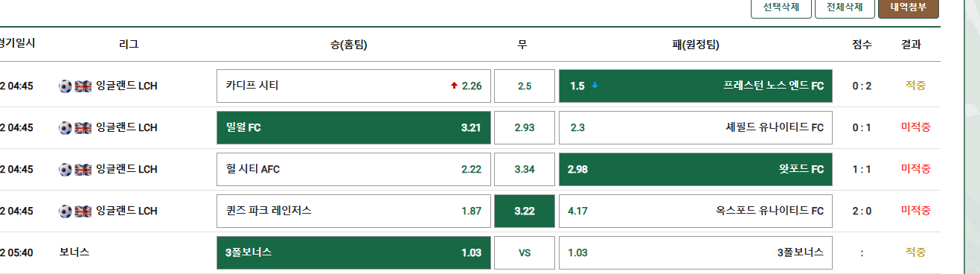Viewport: 980px width, 274px height.
Task: Select 왓포드 FC away odds 2.98
Action: coord(696,169)
